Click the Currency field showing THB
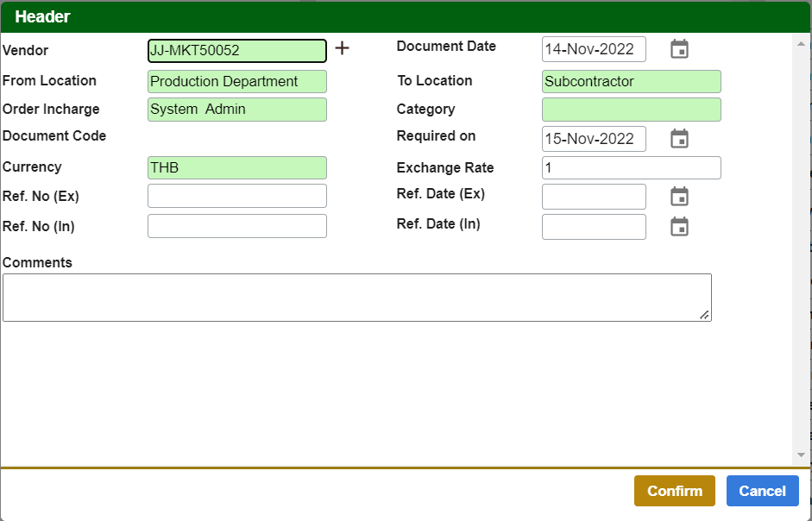812x521 pixels. tap(236, 168)
